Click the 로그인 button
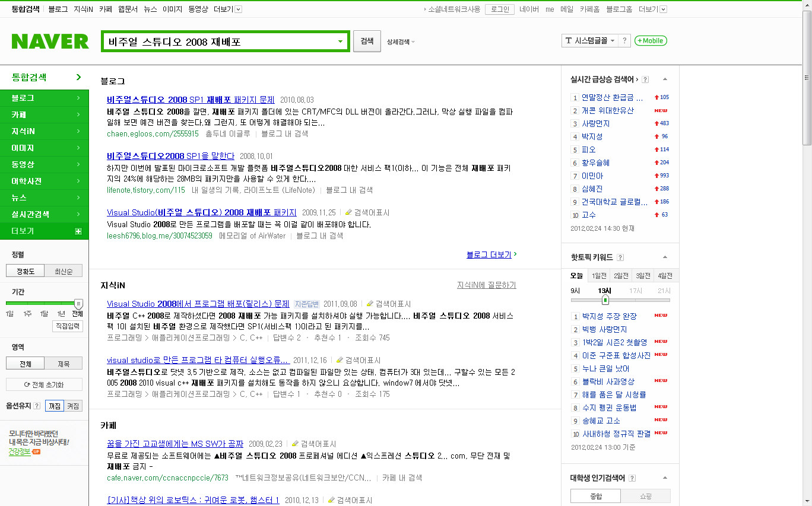The height and width of the screenshot is (506, 812). (x=499, y=9)
